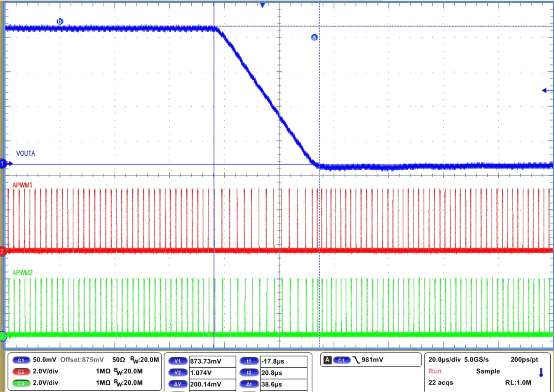
Task: Select cursor marker 'a' on the graticule
Action: (x=314, y=37)
